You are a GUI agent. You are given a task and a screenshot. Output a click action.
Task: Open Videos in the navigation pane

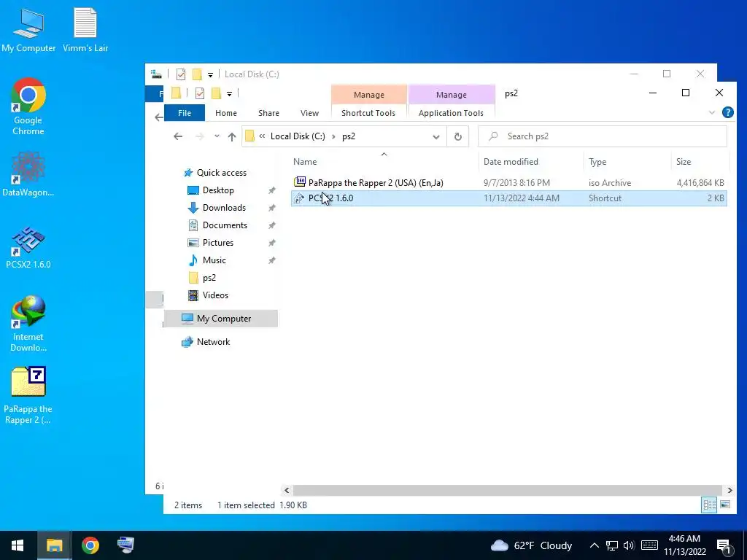click(215, 295)
